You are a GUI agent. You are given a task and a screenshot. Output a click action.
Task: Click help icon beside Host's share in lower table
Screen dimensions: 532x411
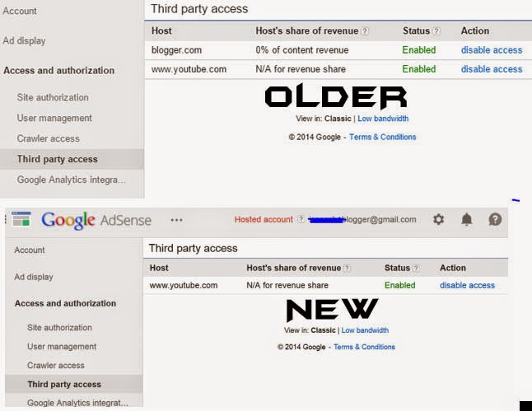[347, 269]
